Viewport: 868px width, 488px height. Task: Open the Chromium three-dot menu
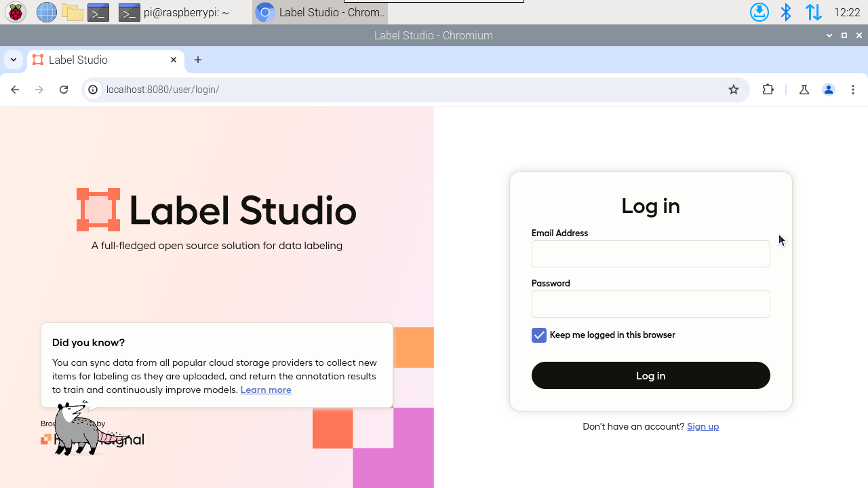coord(853,90)
